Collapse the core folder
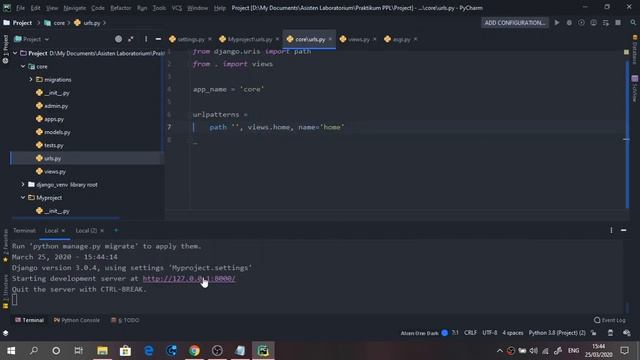Viewport: 640px width, 360px height. (x=23, y=66)
